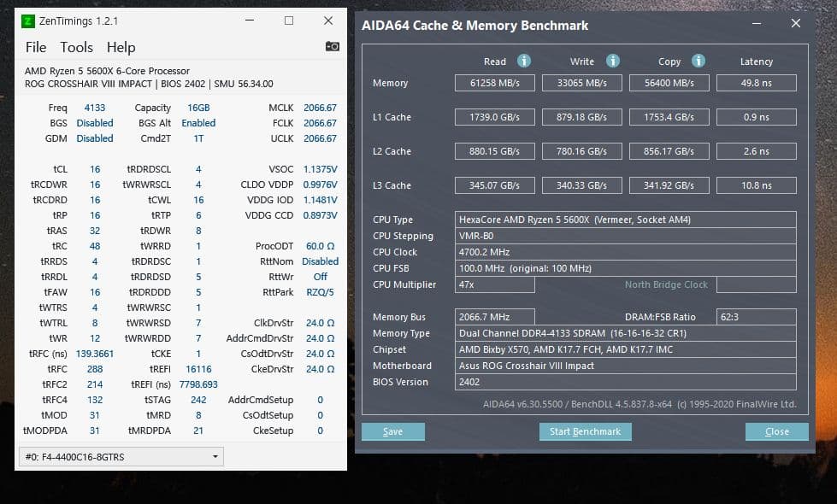Click the Close button in AIDA64
The height and width of the screenshot is (504, 837).
(776, 431)
